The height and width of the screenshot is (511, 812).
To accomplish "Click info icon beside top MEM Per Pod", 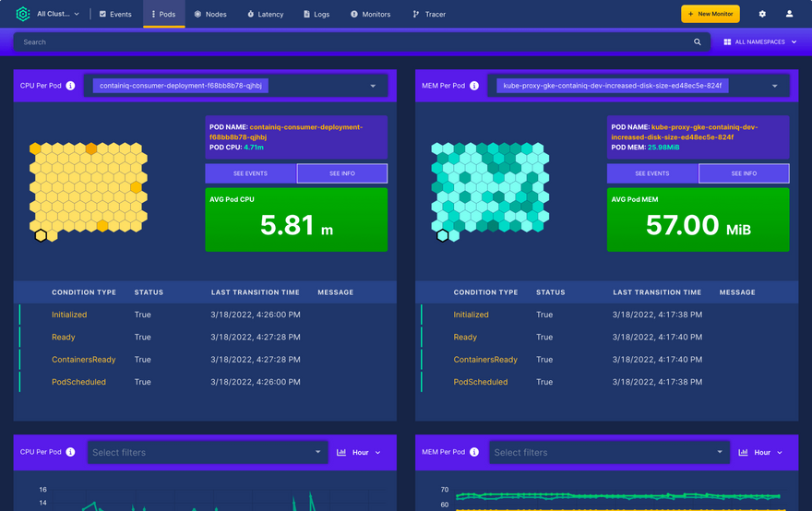I will click(474, 86).
